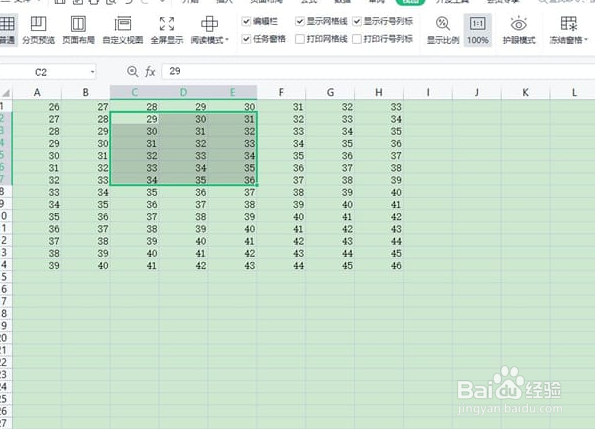
Task: Reset zoom with the 100% button
Action: (x=478, y=30)
